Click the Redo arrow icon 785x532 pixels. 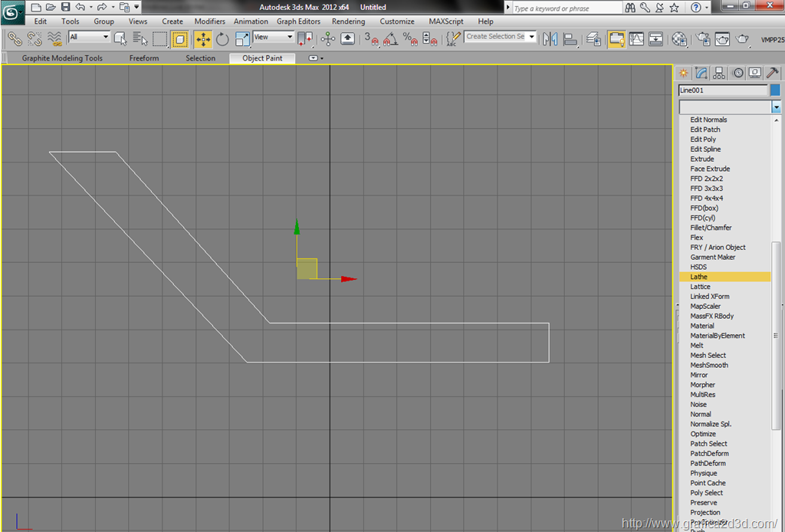[x=102, y=7]
